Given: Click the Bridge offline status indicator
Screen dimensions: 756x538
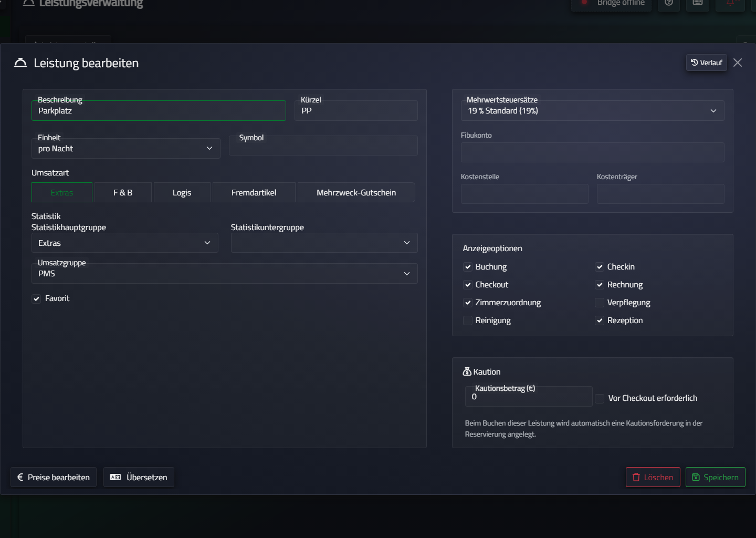Looking at the screenshot, I should [x=612, y=3].
